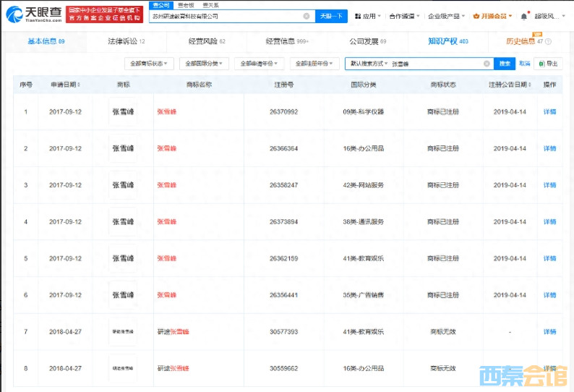This screenshot has height=392, width=574.
Task: Open 详情 for registration 30577393
Action: tap(549, 331)
